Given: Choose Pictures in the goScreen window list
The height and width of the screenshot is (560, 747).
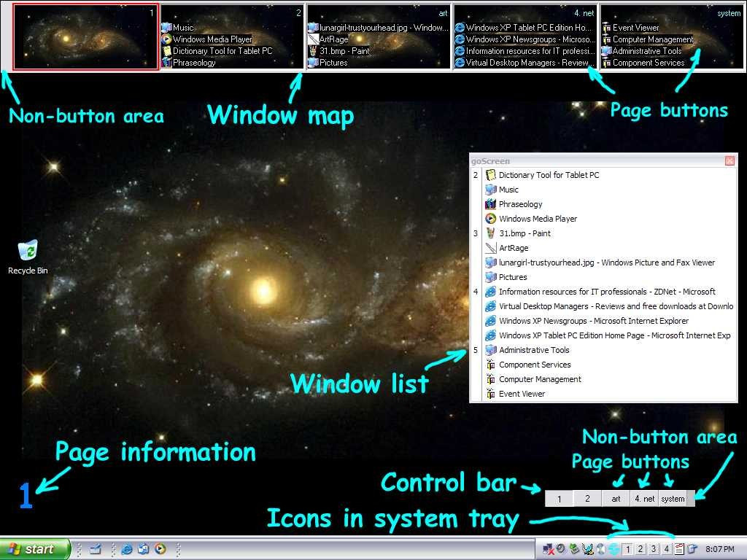Looking at the screenshot, I should coord(610,277).
